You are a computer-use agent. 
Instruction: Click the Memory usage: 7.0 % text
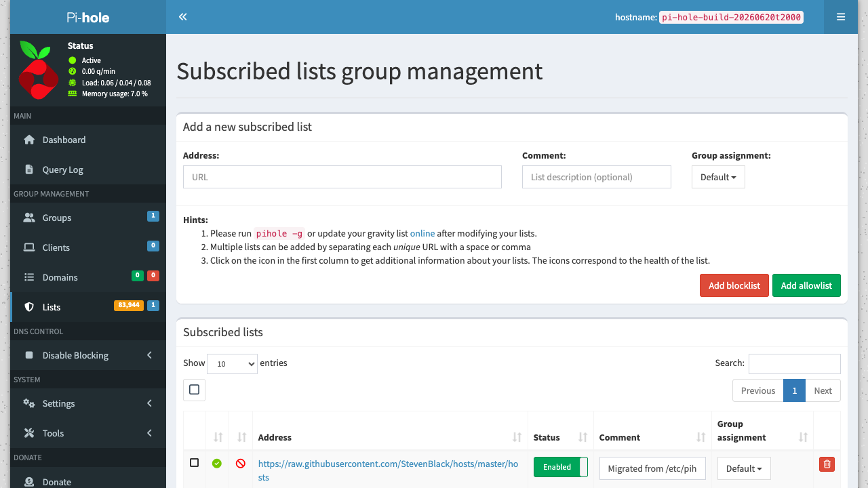click(115, 94)
